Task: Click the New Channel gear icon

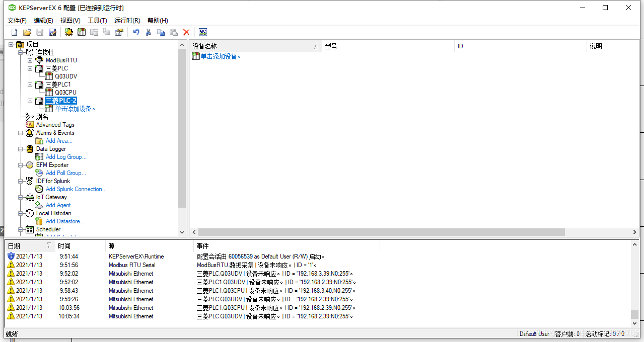Action: (69, 32)
